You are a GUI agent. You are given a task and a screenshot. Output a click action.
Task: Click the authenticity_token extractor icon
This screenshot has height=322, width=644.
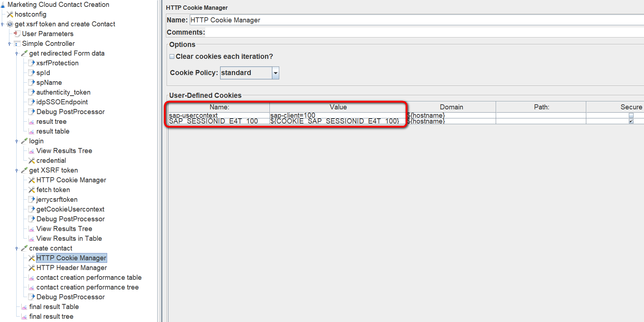32,92
